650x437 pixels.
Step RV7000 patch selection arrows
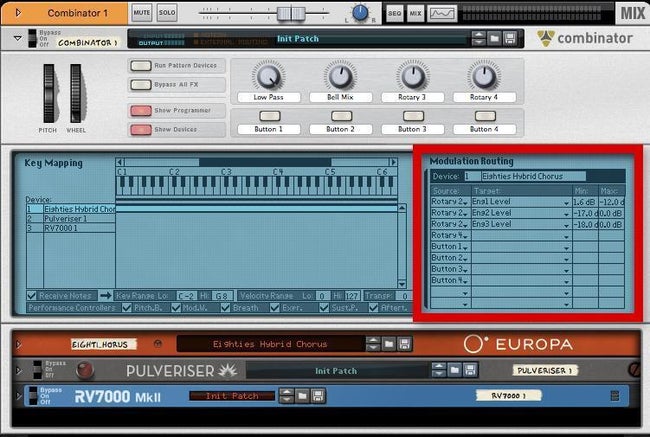[286, 396]
